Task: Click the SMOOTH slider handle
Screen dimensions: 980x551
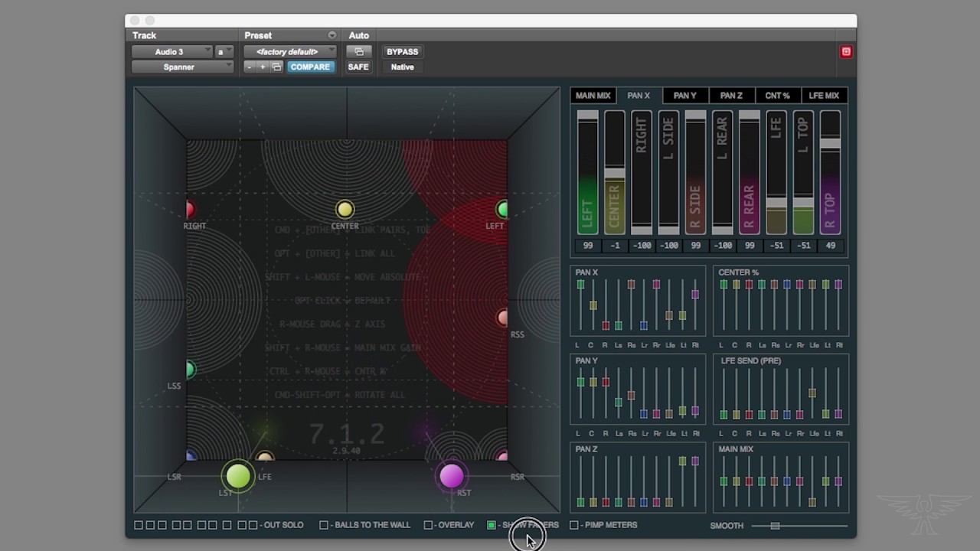Action: (775, 526)
